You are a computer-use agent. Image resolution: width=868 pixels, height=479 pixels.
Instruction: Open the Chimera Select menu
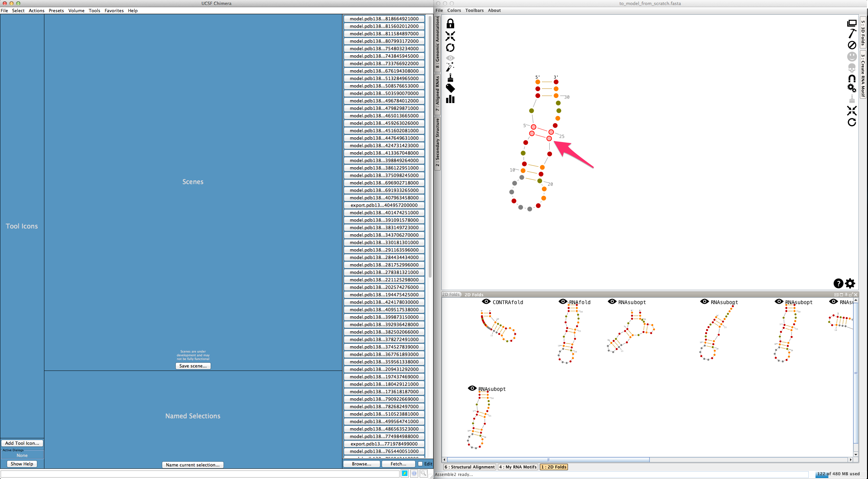point(18,11)
